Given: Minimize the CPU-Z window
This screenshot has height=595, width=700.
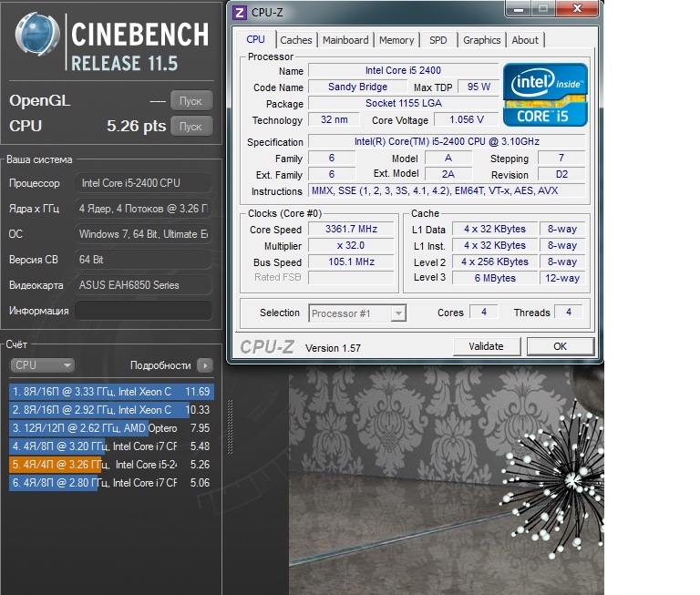Looking at the screenshot, I should tap(519, 8).
